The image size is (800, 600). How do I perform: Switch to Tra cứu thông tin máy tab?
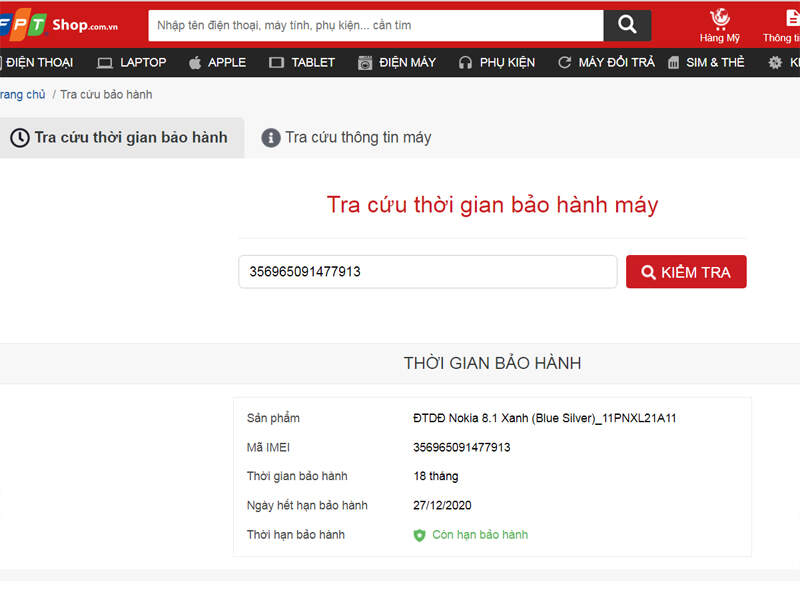coord(347,138)
